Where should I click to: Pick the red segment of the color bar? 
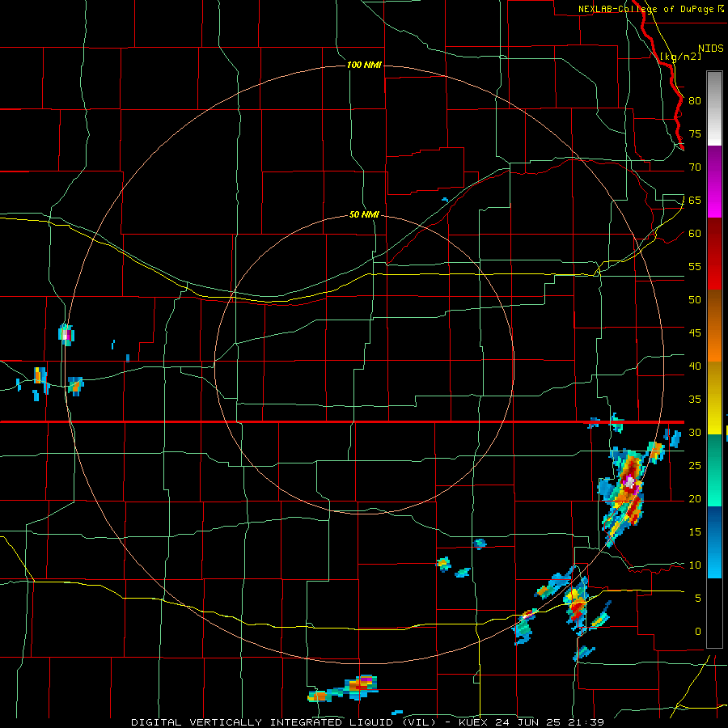[x=714, y=254]
